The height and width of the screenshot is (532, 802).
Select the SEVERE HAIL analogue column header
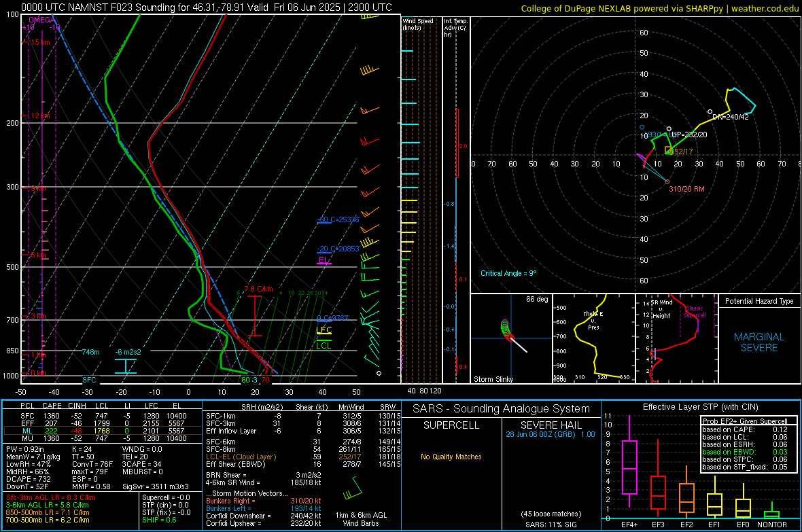pos(551,425)
